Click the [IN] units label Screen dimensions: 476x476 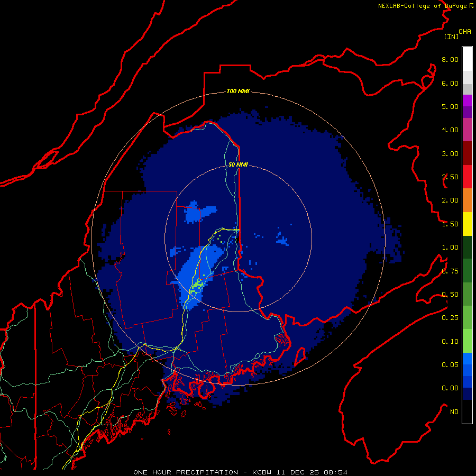451,36
